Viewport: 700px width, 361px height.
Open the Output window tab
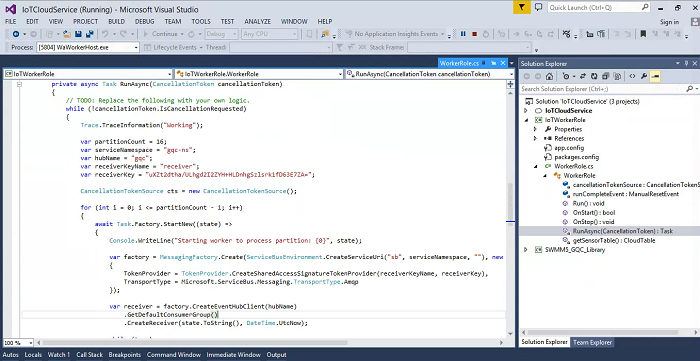(276, 355)
